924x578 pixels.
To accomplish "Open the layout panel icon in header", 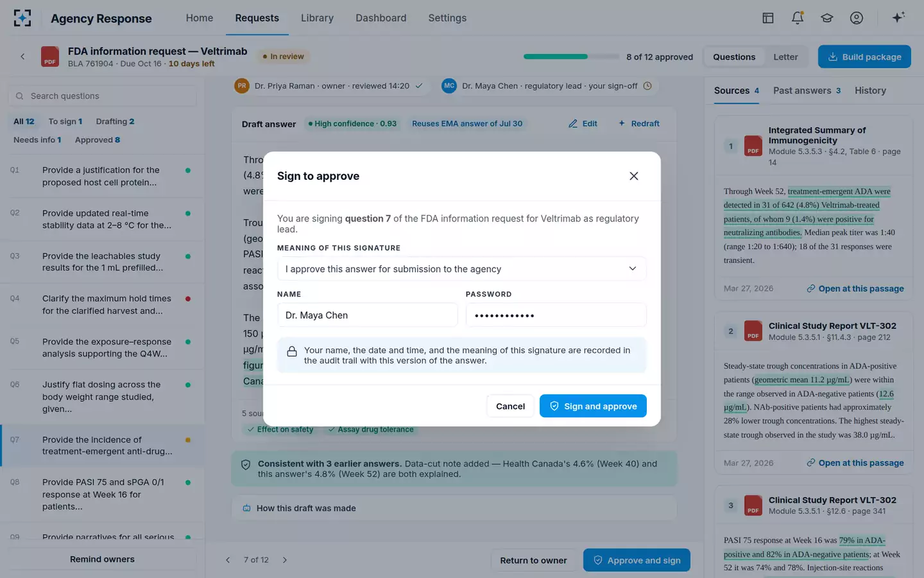I will tap(768, 18).
